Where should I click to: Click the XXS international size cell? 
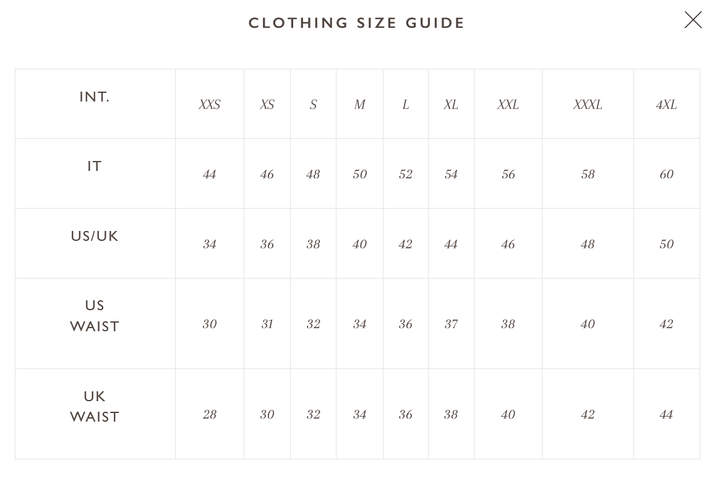(x=209, y=105)
